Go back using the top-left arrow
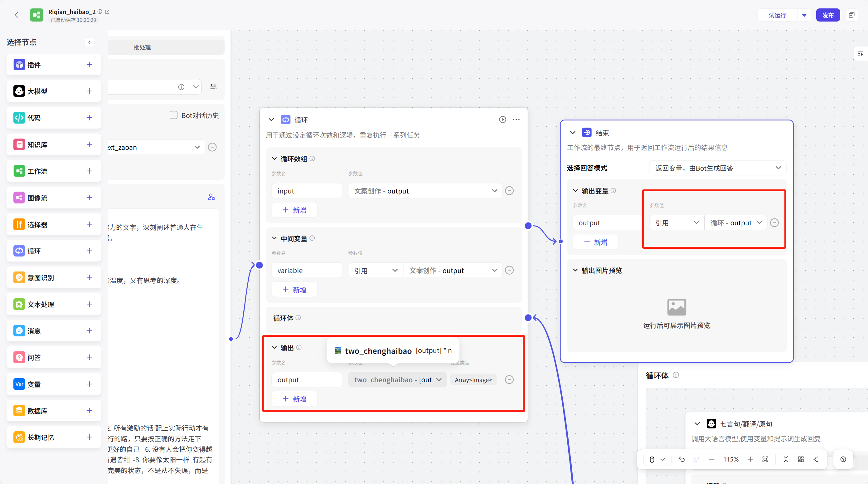Viewport: 868px width, 484px height. [17, 15]
